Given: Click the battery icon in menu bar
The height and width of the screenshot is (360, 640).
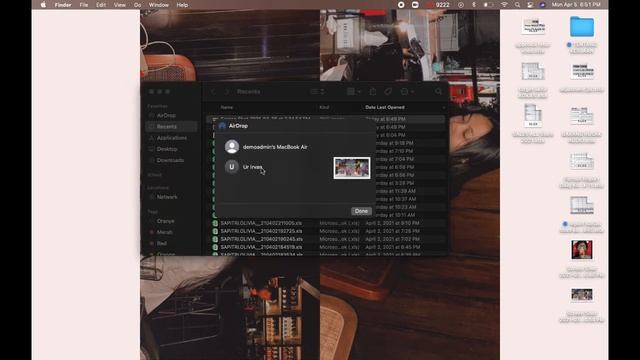Looking at the screenshot, I should [x=489, y=5].
